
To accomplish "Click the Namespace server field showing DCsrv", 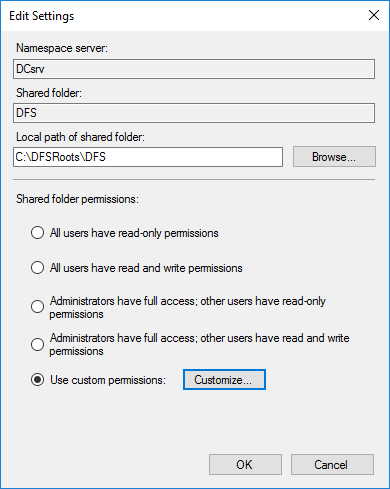I will point(194,69).
